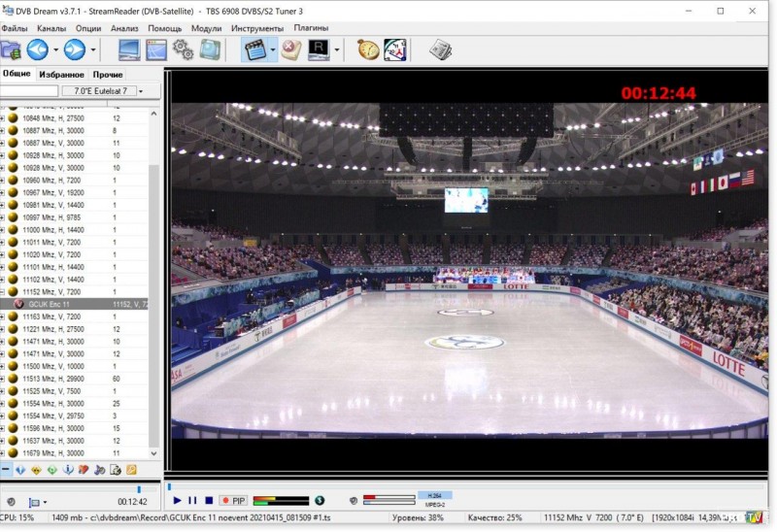This screenshot has width=777, height=532.
Task: Click the clapperboard recording icon
Action: click(254, 50)
